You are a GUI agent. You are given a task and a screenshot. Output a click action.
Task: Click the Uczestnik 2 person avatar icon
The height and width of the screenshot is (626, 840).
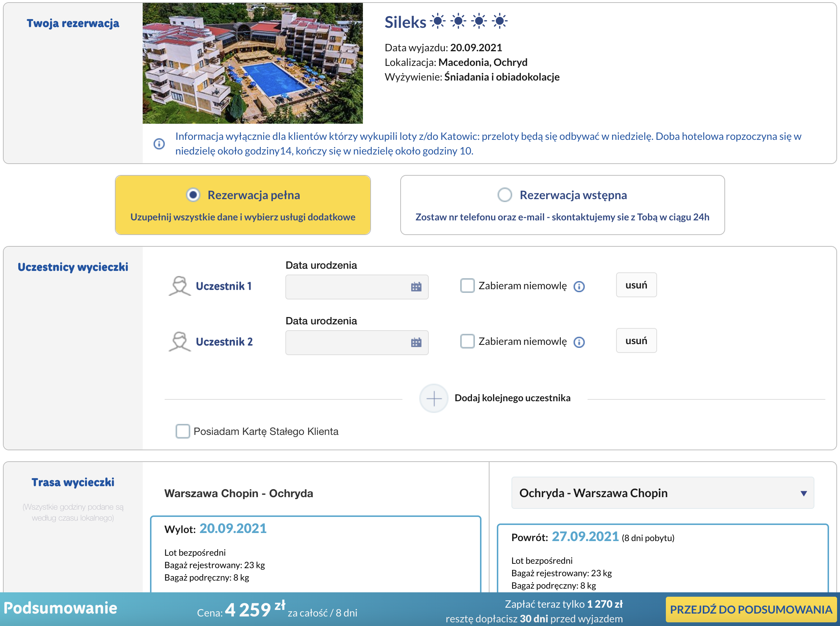pyautogui.click(x=179, y=342)
